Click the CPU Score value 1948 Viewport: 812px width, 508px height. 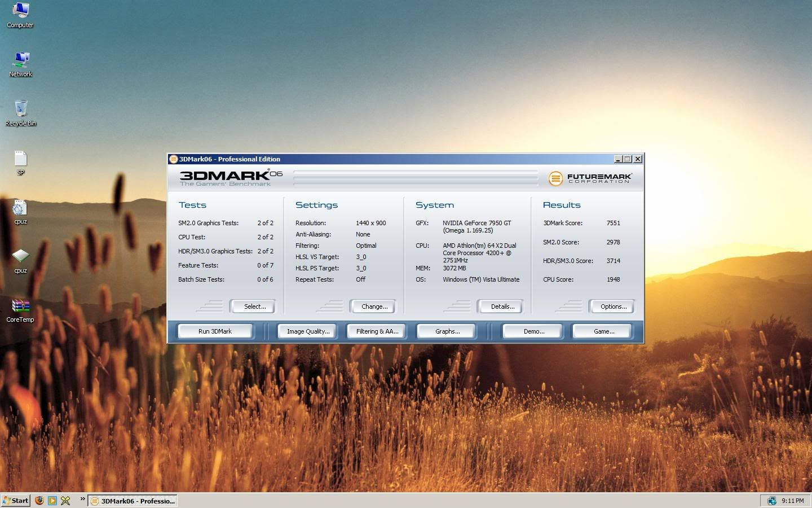click(613, 279)
